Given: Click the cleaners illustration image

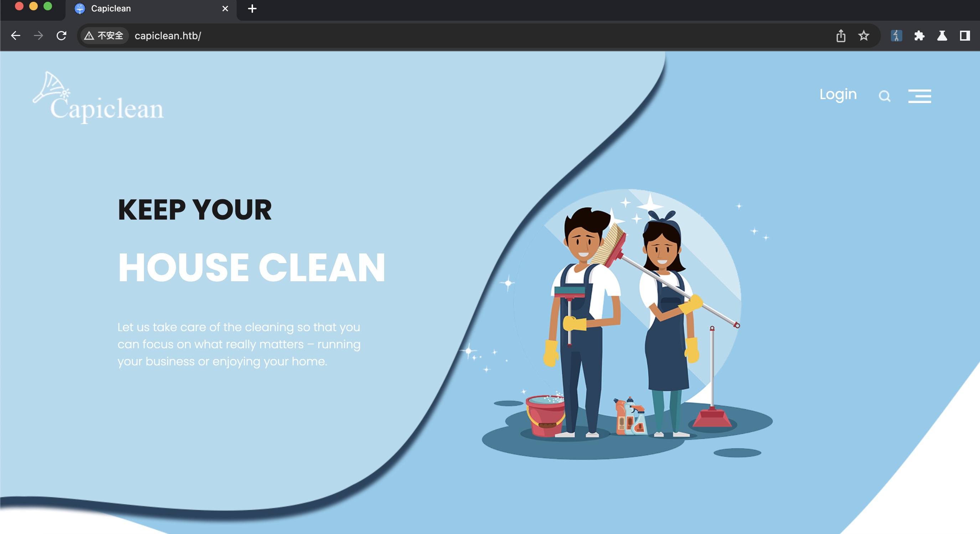Looking at the screenshot, I should click(628, 324).
